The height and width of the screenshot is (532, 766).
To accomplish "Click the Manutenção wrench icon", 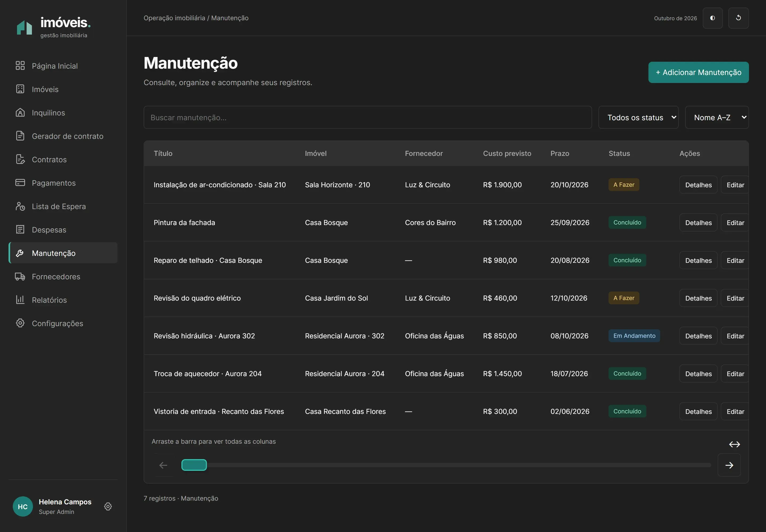I will pos(20,253).
